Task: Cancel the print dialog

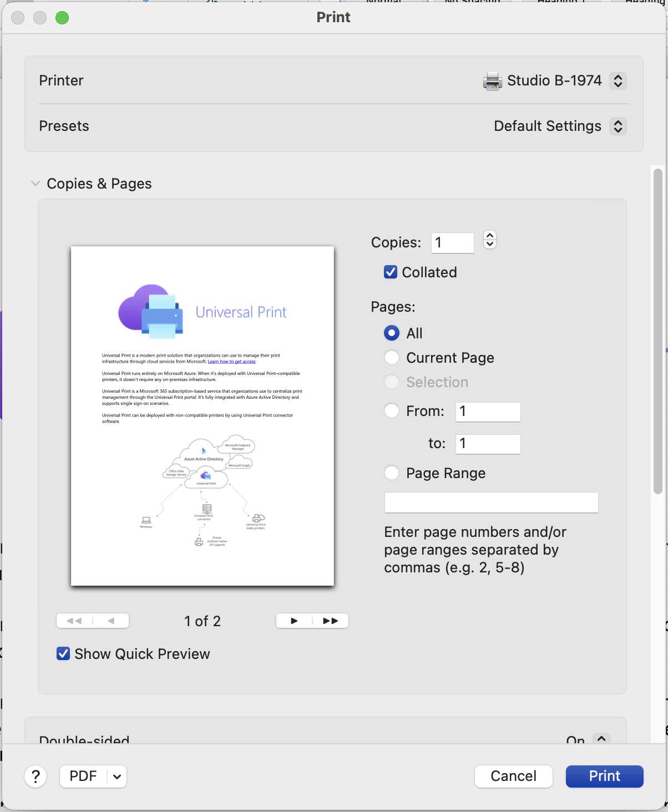Action: (x=513, y=777)
